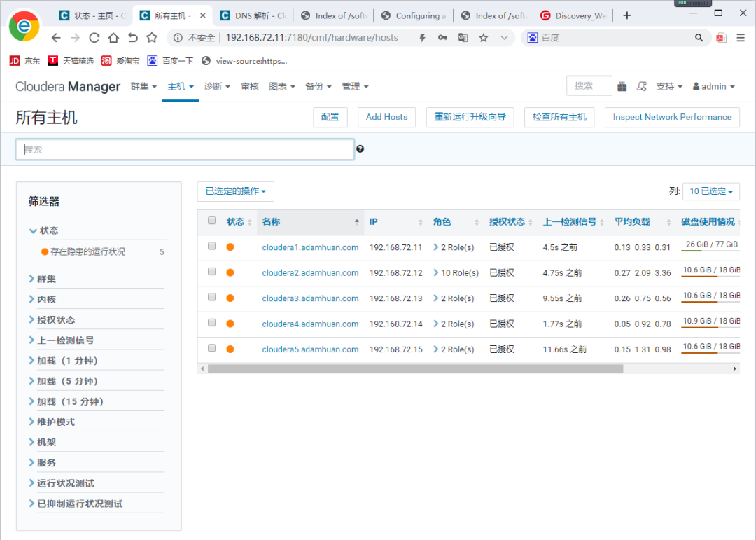Focus the host 搜索 filter input
Viewport: 756px width, 540px height.
[185, 150]
